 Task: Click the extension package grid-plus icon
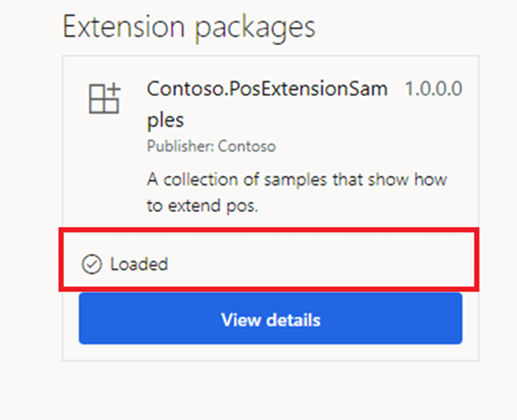[104, 99]
